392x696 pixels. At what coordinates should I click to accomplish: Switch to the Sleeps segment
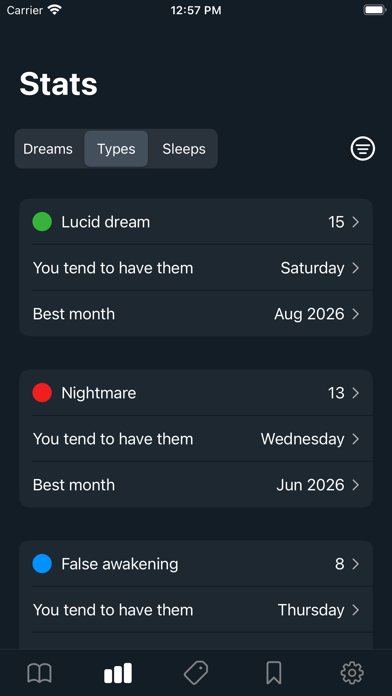point(184,149)
